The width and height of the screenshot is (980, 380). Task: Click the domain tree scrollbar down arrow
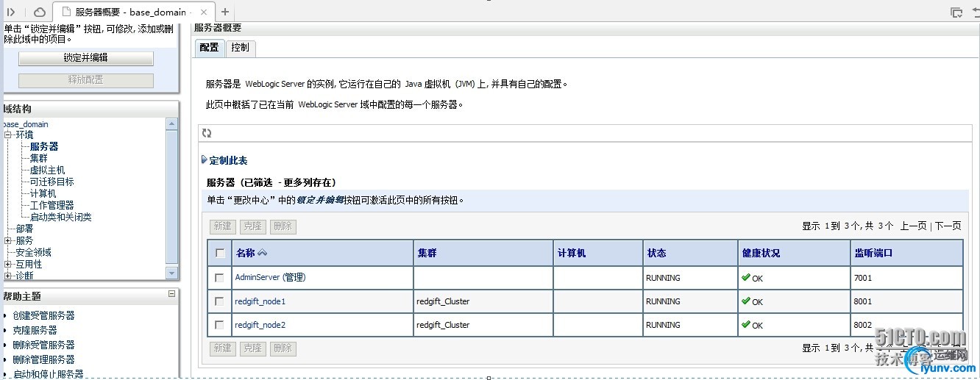coord(172,273)
